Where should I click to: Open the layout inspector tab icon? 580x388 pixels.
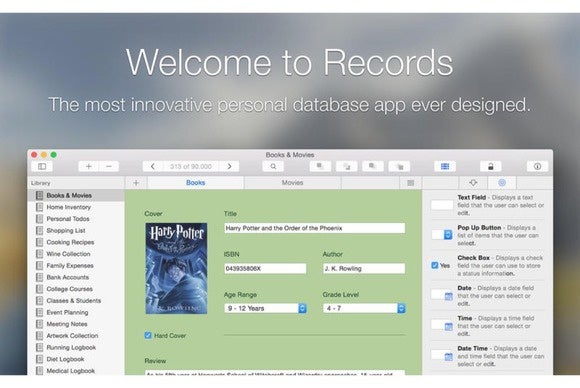473,183
